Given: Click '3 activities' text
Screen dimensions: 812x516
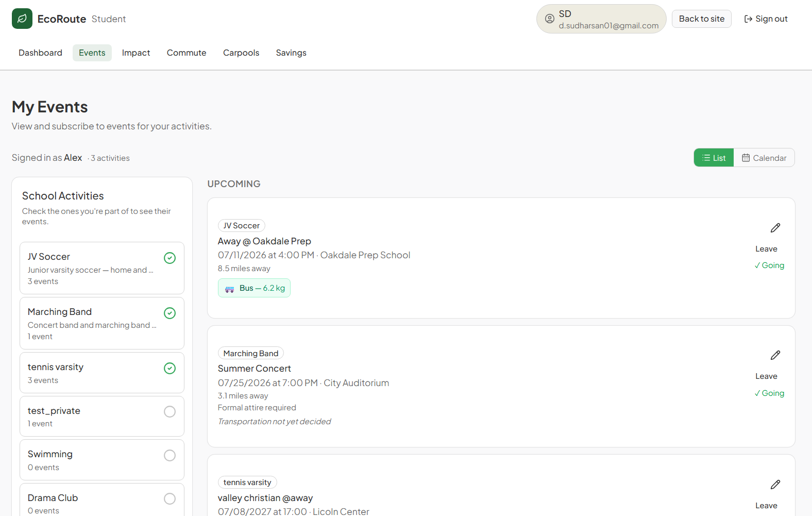Looking at the screenshot, I should [110, 158].
